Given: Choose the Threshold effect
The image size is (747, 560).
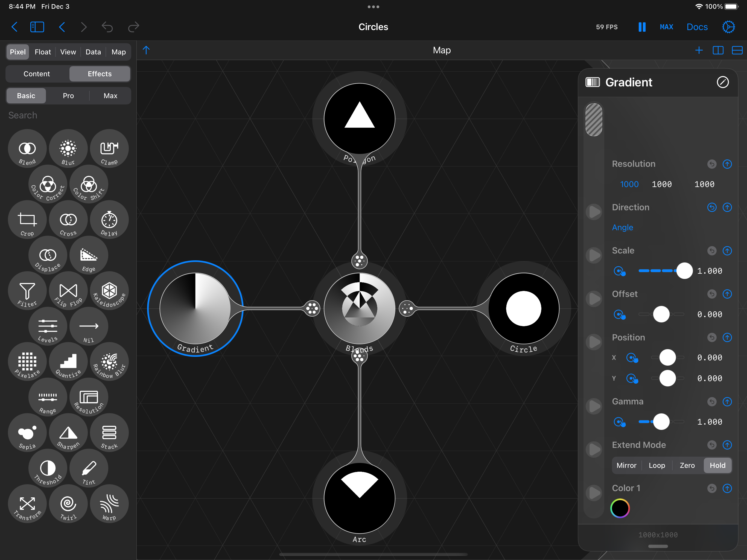Looking at the screenshot, I should click(x=48, y=468).
